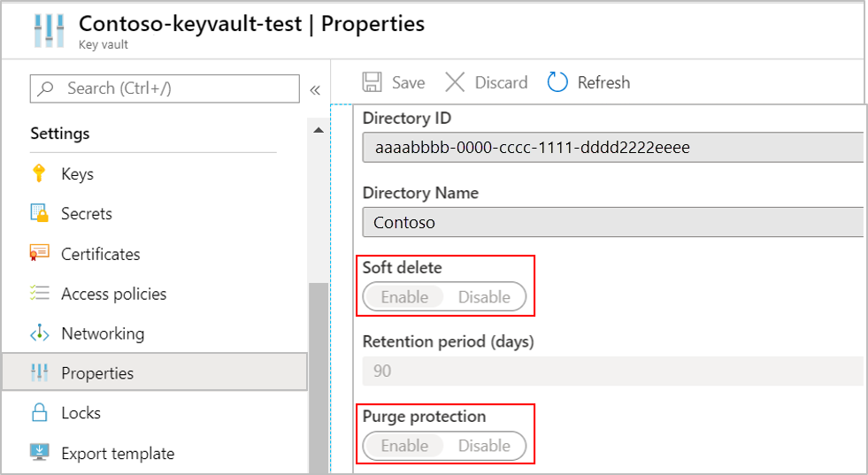This screenshot has width=868, height=475.
Task: Open the Properties menu item
Action: [97, 373]
